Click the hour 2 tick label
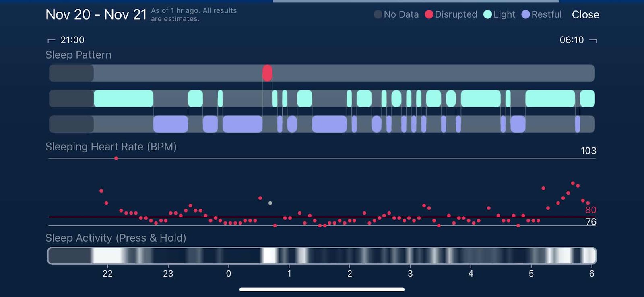This screenshot has height=297, width=644. [349, 274]
